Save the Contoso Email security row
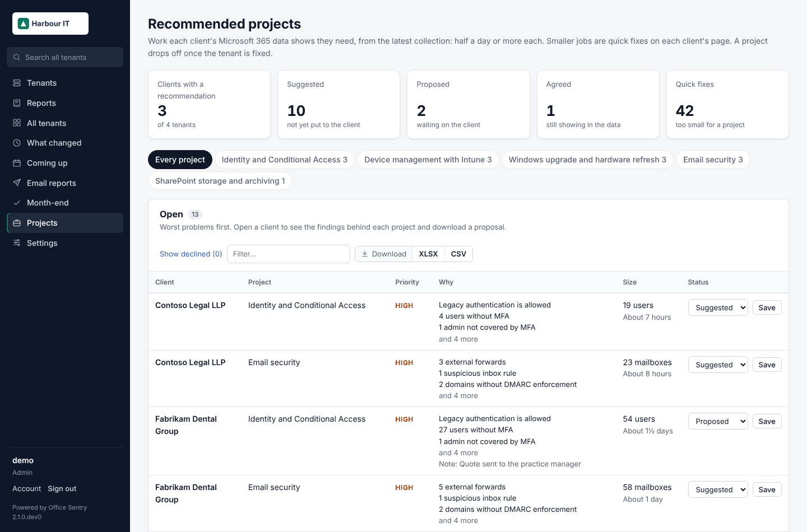This screenshot has height=532, width=807. tap(767, 365)
